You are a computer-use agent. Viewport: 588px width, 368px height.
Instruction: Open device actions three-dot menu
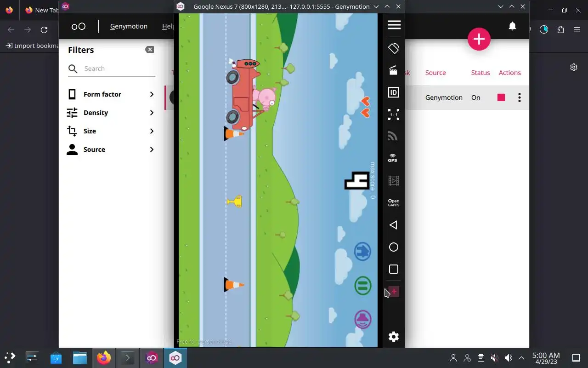click(520, 98)
